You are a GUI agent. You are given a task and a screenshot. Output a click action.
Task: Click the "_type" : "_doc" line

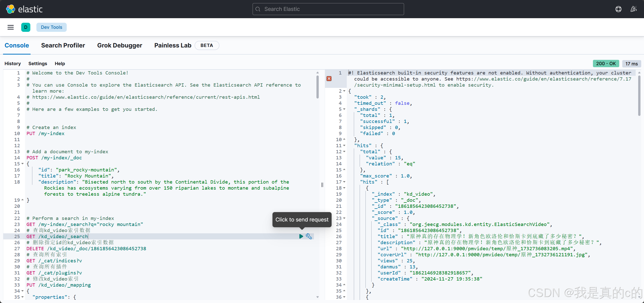pos(396,200)
